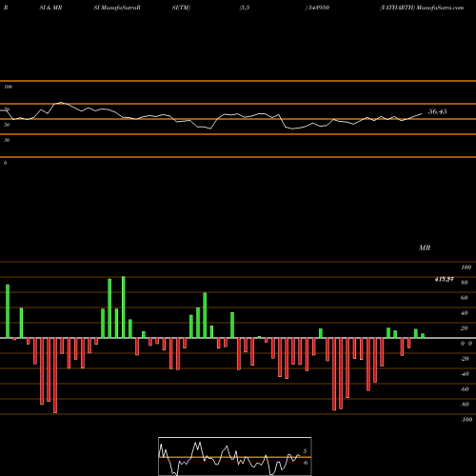476x476 pixels.
Task: Click the "SI & MR" header label
Action: 50,8
